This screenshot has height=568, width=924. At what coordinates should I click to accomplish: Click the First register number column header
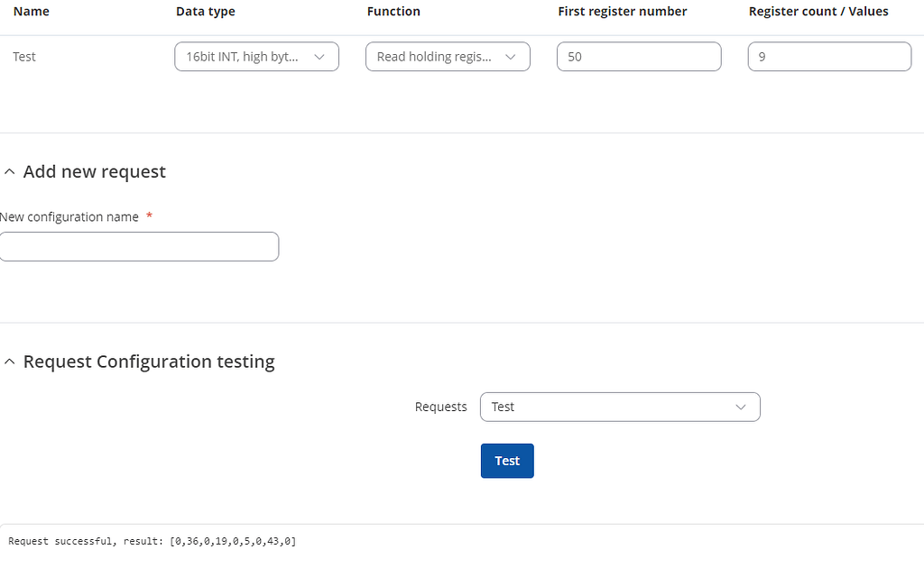tap(623, 12)
